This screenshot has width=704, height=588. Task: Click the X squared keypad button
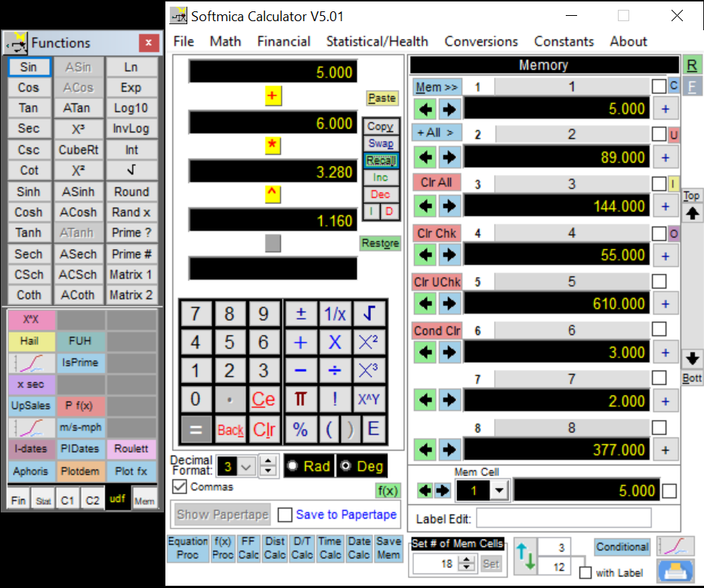(369, 342)
